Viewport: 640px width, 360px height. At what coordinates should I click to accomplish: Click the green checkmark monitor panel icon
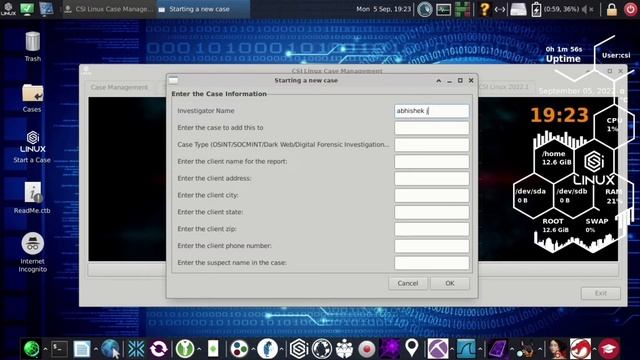coord(27,9)
